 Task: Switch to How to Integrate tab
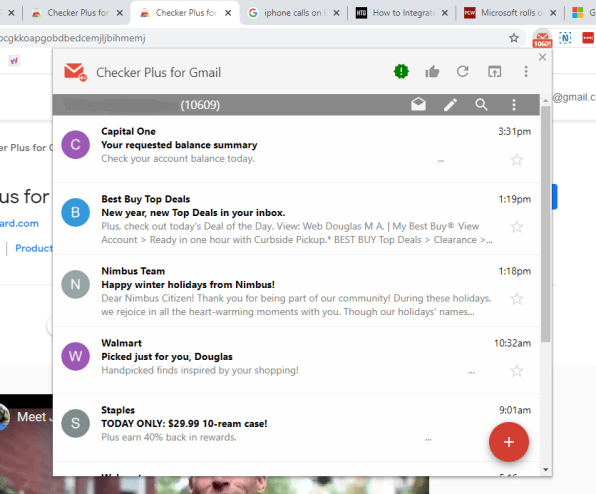pyautogui.click(x=401, y=13)
